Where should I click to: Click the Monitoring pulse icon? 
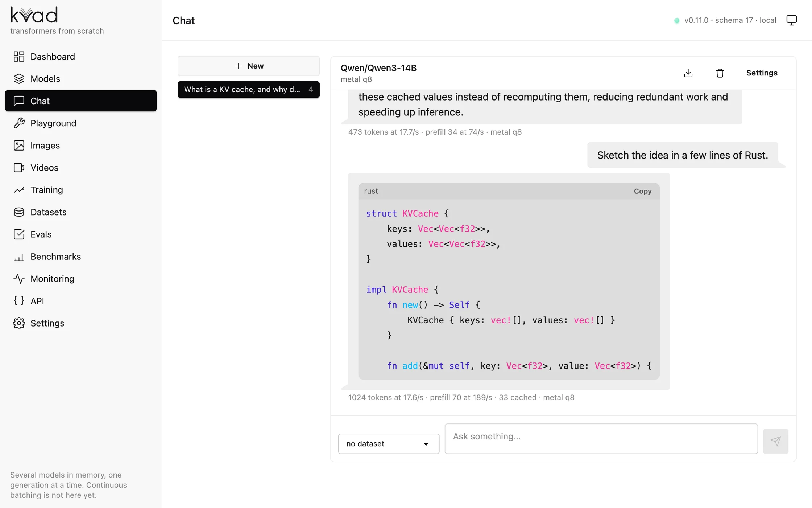19,279
